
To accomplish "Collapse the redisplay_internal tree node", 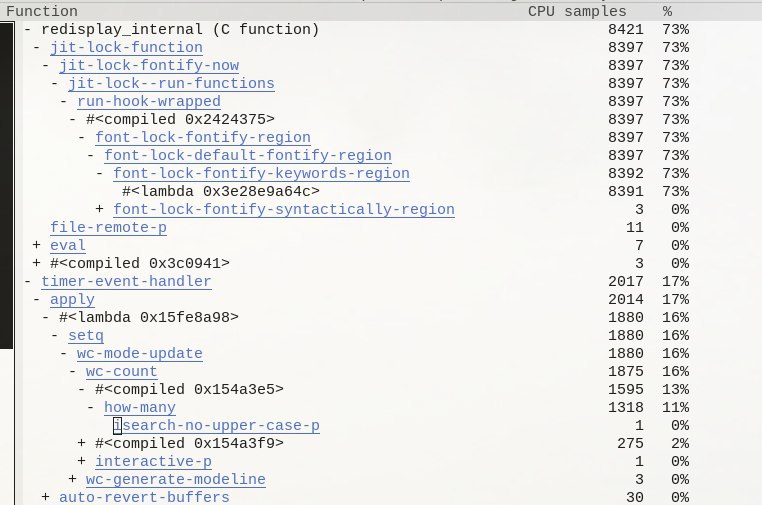I will (28, 30).
